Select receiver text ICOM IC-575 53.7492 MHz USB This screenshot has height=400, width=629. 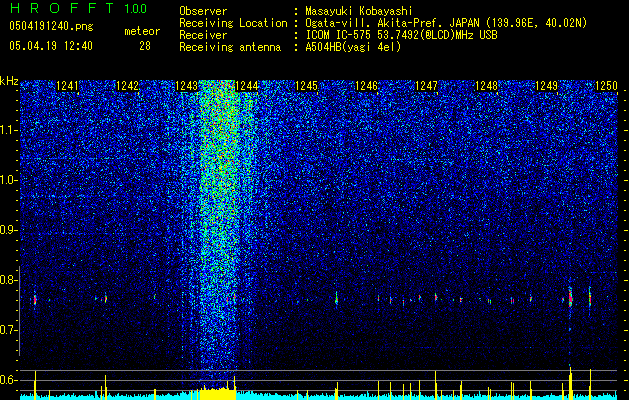401,35
